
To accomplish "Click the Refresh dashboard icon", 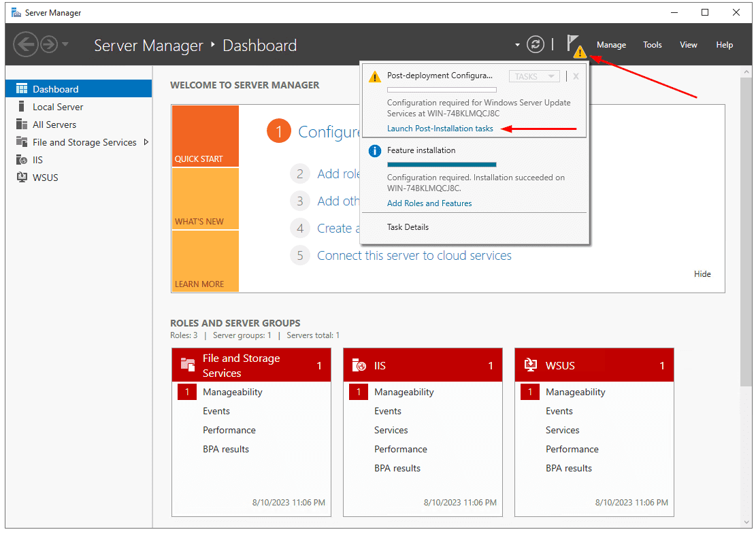I will 535,44.
